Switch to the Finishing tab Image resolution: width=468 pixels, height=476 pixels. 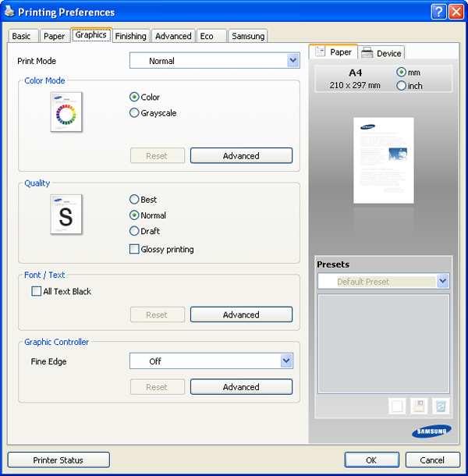[130, 36]
